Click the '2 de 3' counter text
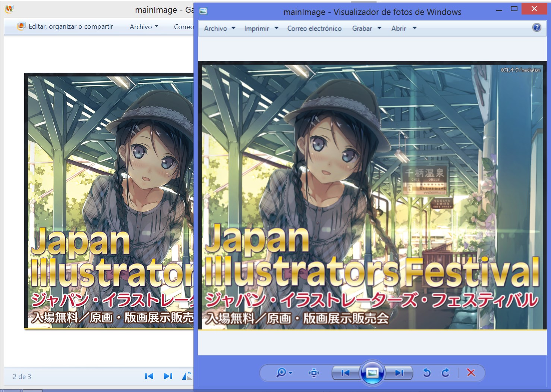The width and height of the screenshot is (551, 392). click(x=22, y=376)
